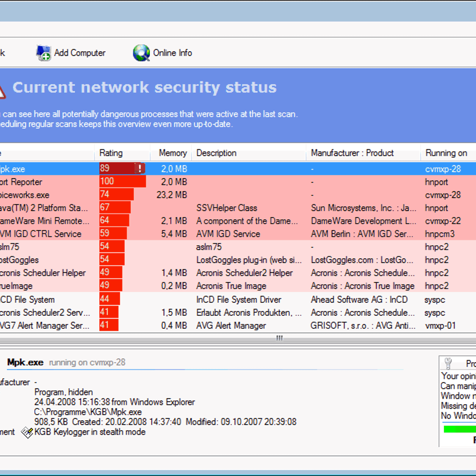The width and height of the screenshot is (476, 476).
Task: Click the exclamation mark on rating 89
Action: tap(140, 168)
